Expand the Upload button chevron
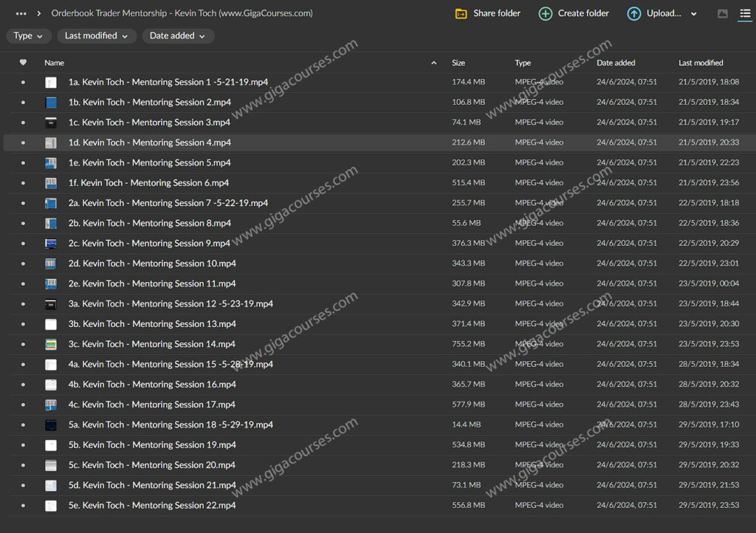 coord(693,13)
